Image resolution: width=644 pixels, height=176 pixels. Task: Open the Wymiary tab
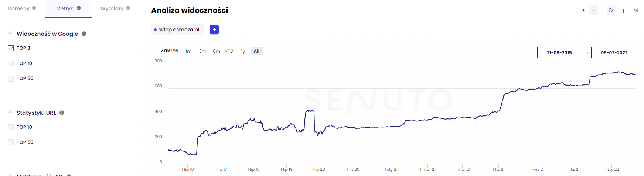(x=112, y=8)
